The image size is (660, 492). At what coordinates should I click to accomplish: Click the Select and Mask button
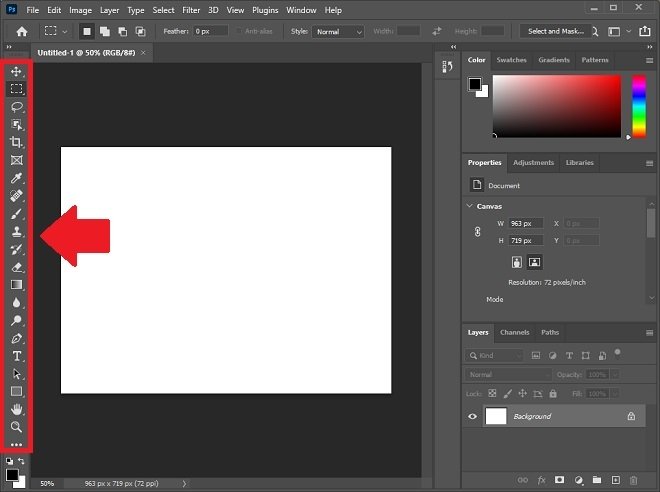556,31
